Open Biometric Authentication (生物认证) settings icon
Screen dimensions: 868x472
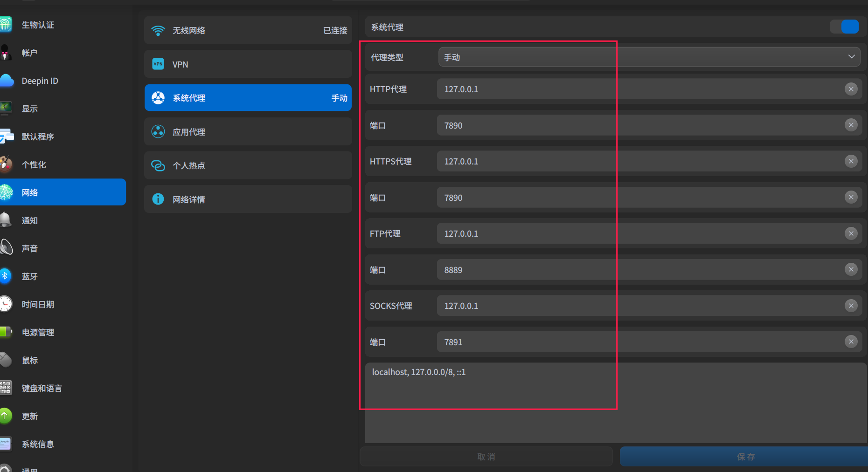click(6, 25)
